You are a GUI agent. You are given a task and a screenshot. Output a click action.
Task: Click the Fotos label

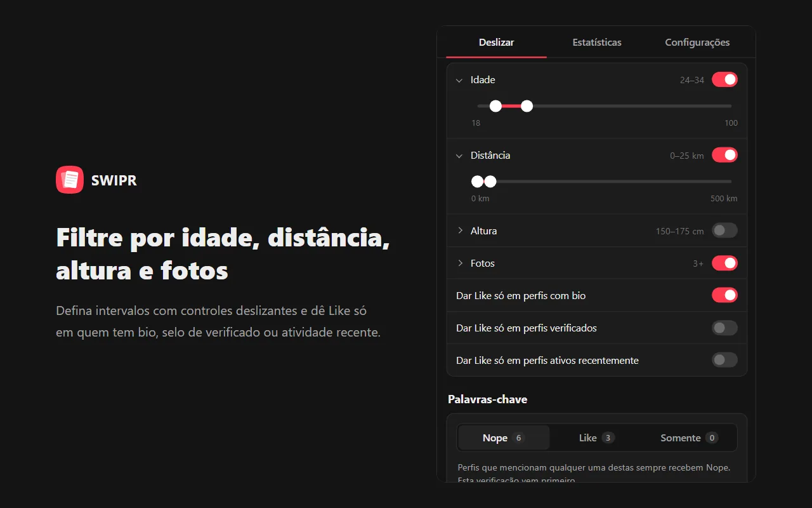point(483,264)
